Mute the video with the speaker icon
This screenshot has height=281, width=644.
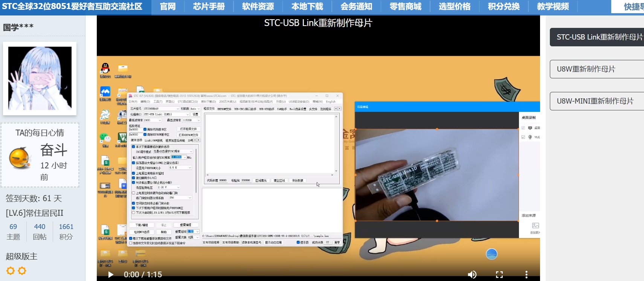click(x=472, y=275)
